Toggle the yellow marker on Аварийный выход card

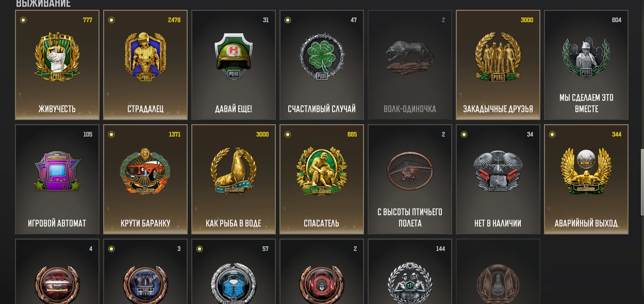(552, 134)
